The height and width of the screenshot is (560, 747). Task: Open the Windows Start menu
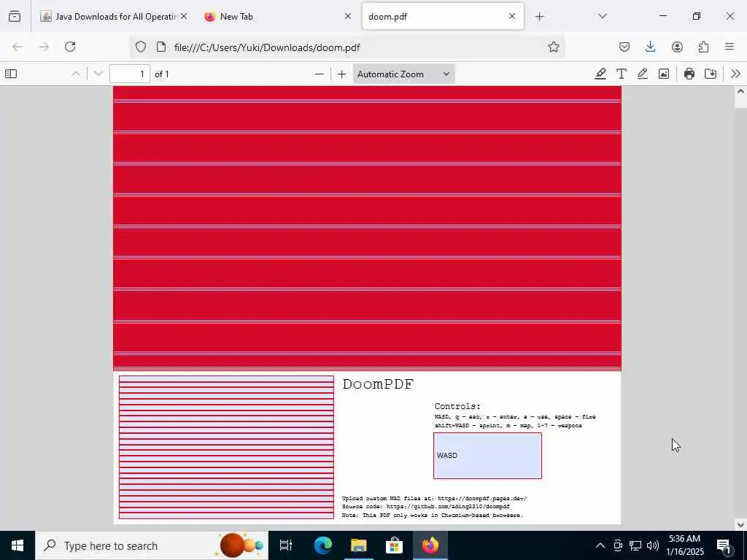[18, 545]
